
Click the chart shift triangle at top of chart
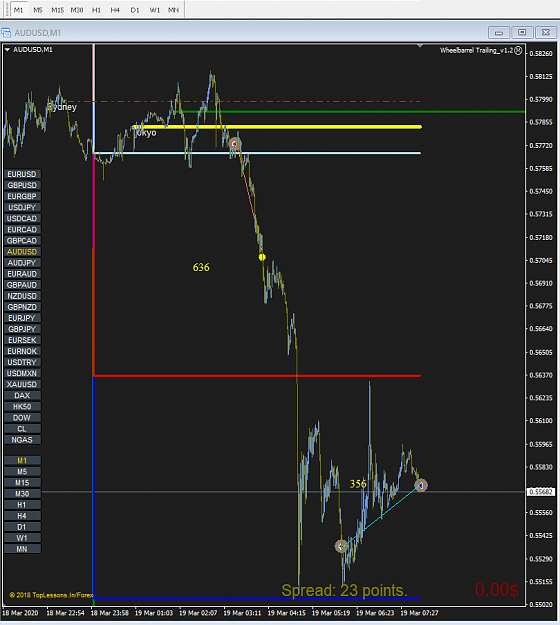[420, 46]
